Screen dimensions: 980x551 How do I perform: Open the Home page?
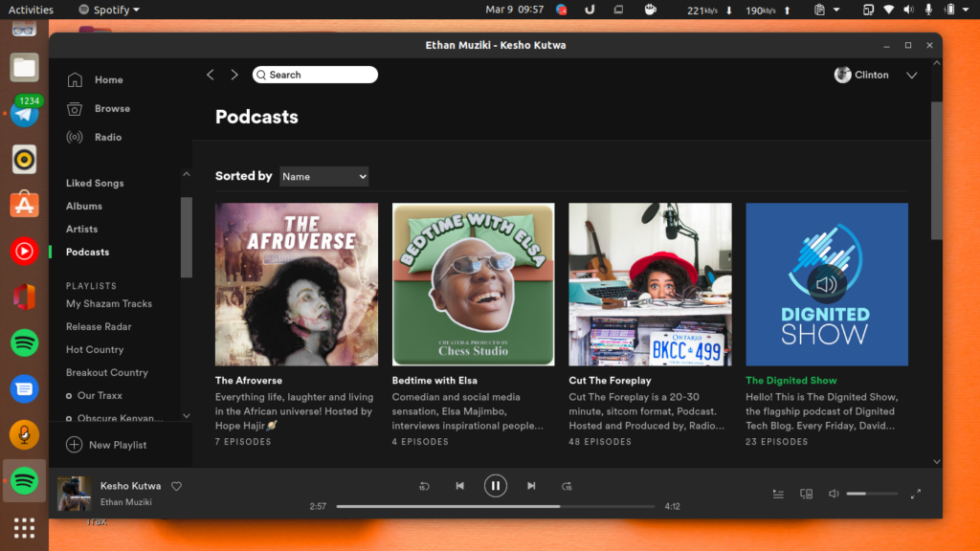109,80
